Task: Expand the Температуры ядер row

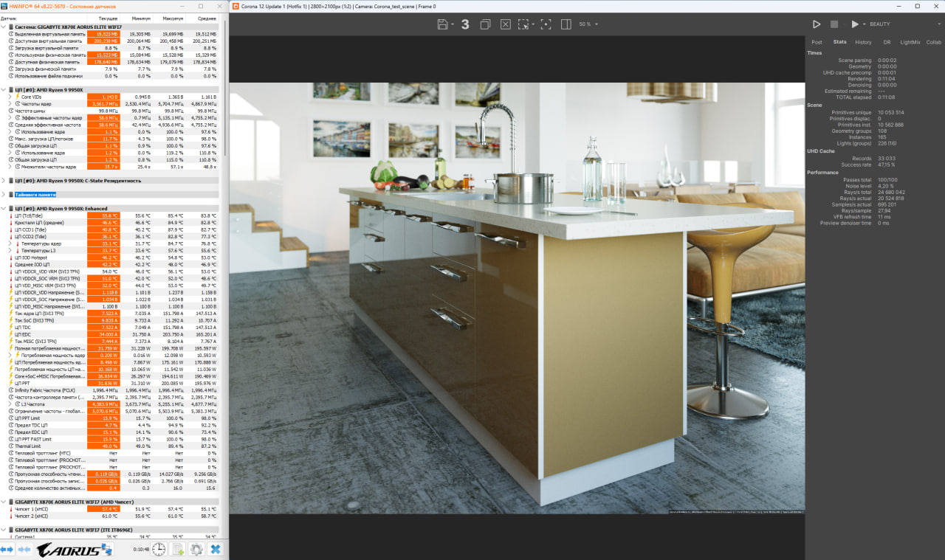Action: [x=10, y=243]
